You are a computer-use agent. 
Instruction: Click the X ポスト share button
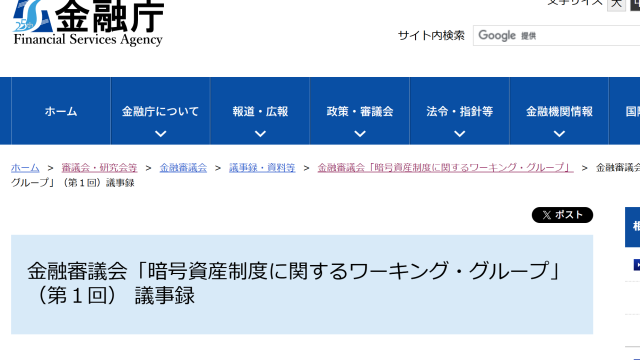coord(562,215)
